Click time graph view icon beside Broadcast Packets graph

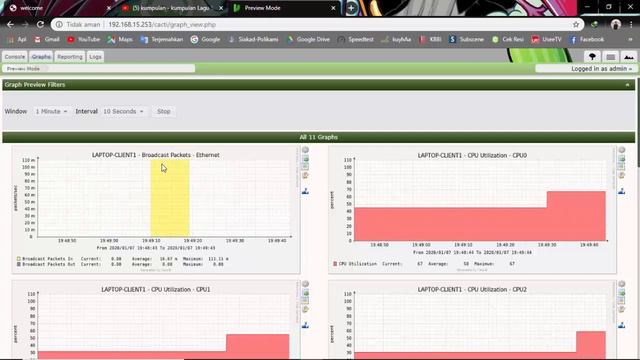tap(305, 167)
